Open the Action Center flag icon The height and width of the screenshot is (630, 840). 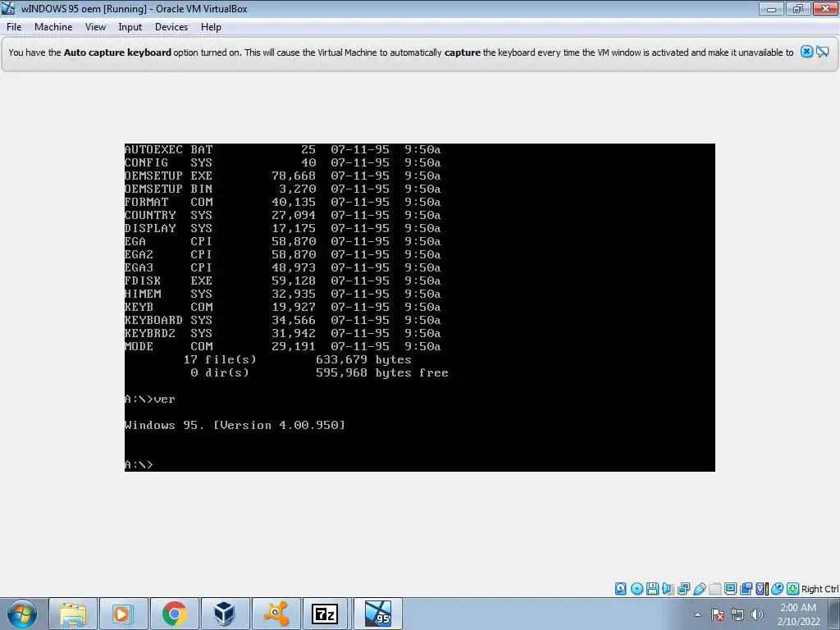pyautogui.click(x=718, y=614)
